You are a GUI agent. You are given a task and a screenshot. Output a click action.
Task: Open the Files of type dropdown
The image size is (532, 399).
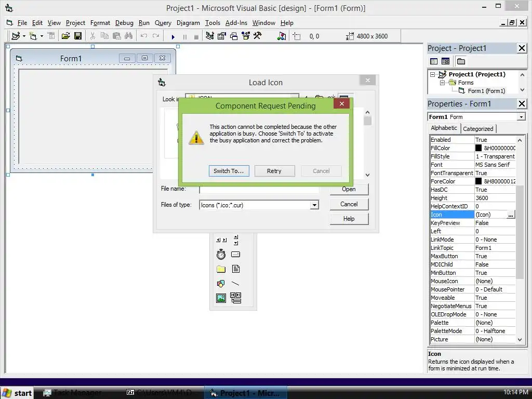tap(314, 205)
